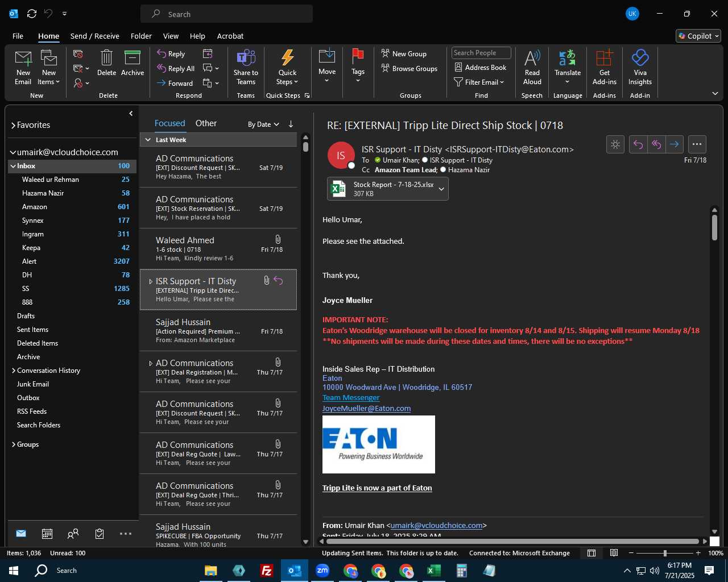Expand ISR Support conversation thread
The height and width of the screenshot is (582, 728).
coord(151,281)
